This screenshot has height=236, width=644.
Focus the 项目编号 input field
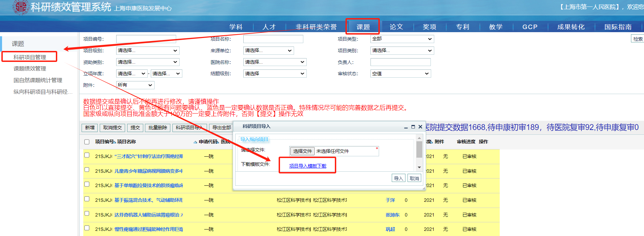pos(146,39)
